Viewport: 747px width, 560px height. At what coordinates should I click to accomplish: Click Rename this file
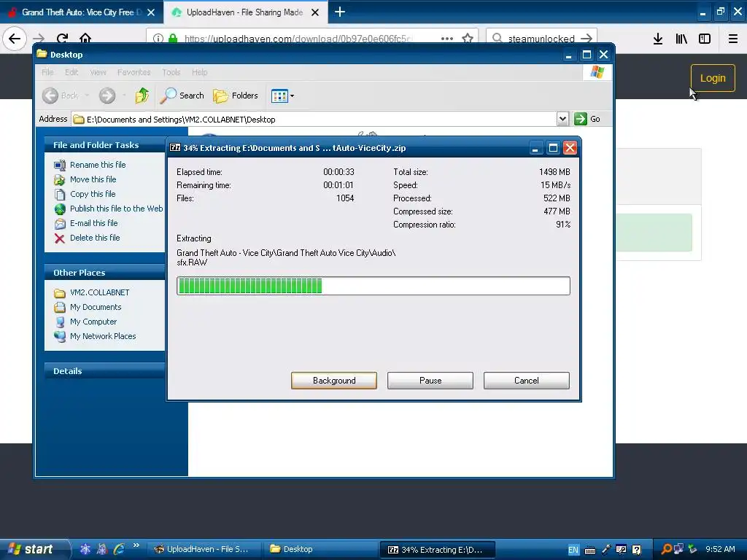click(x=98, y=165)
